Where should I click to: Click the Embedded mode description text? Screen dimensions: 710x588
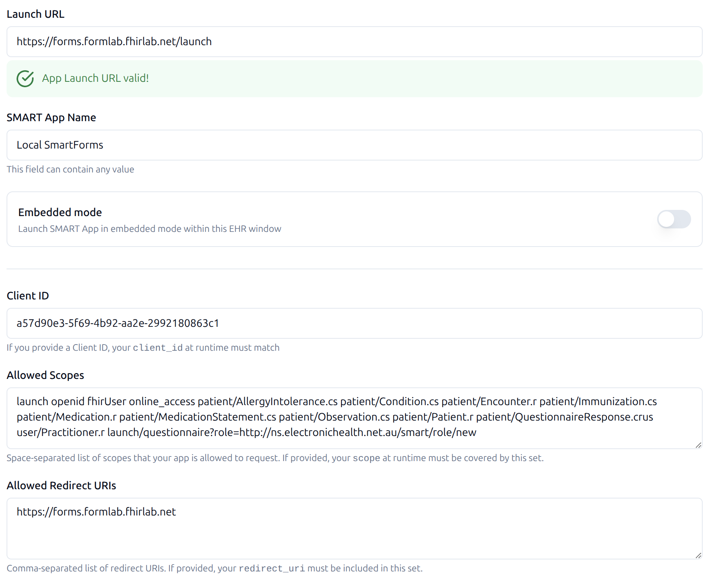(150, 229)
